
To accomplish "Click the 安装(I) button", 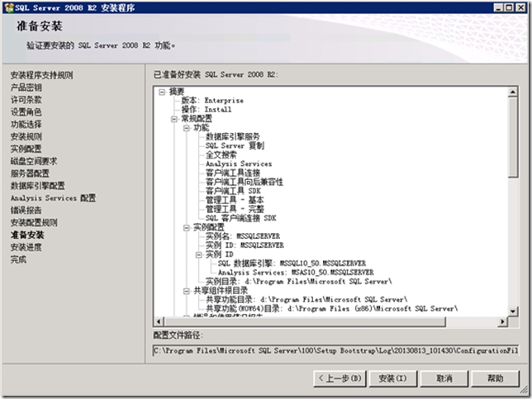I will coord(392,378).
